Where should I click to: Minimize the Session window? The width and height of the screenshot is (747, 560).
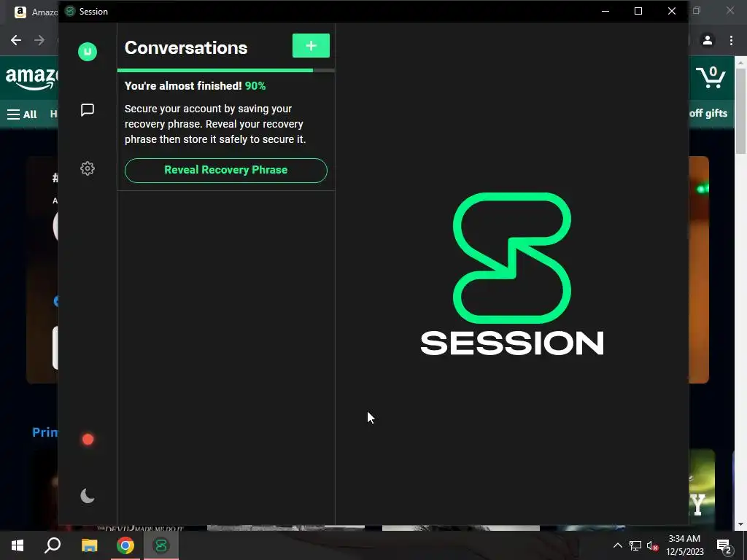(x=605, y=11)
